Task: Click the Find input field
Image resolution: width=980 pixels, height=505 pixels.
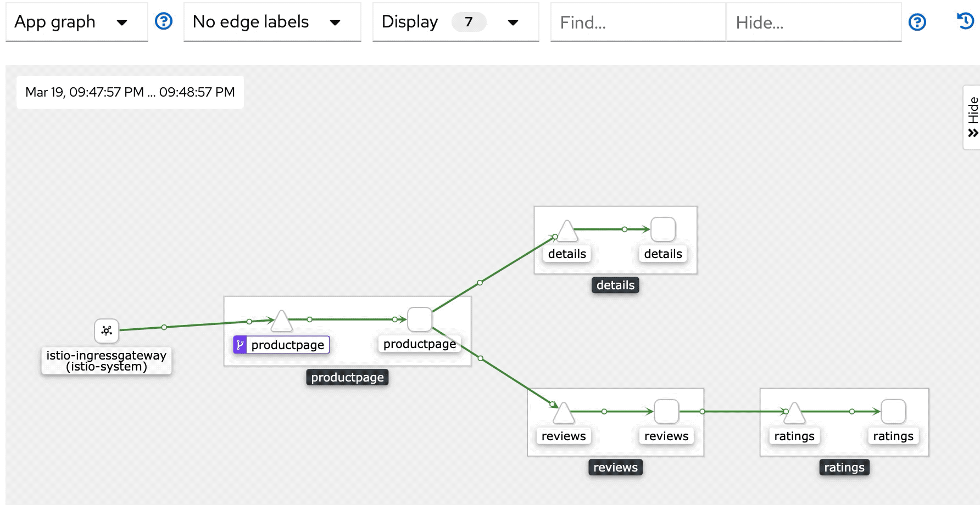Action: click(x=638, y=22)
